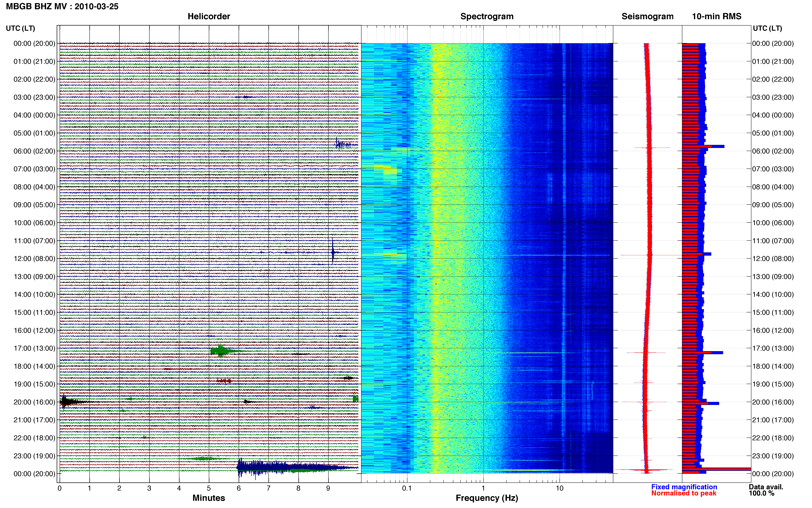Click the right 03:00 (23:00) time label
Viewport: 812px width, 508px height.
click(x=773, y=97)
